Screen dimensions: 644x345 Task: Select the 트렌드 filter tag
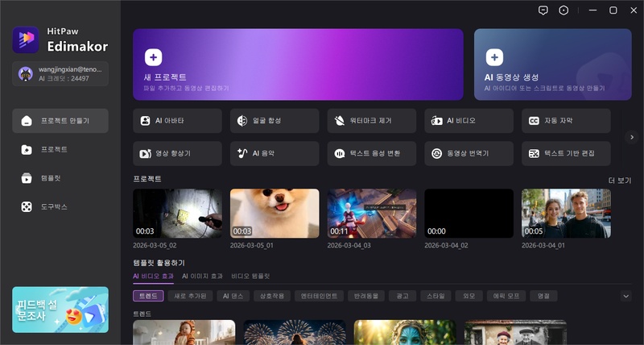tap(148, 296)
